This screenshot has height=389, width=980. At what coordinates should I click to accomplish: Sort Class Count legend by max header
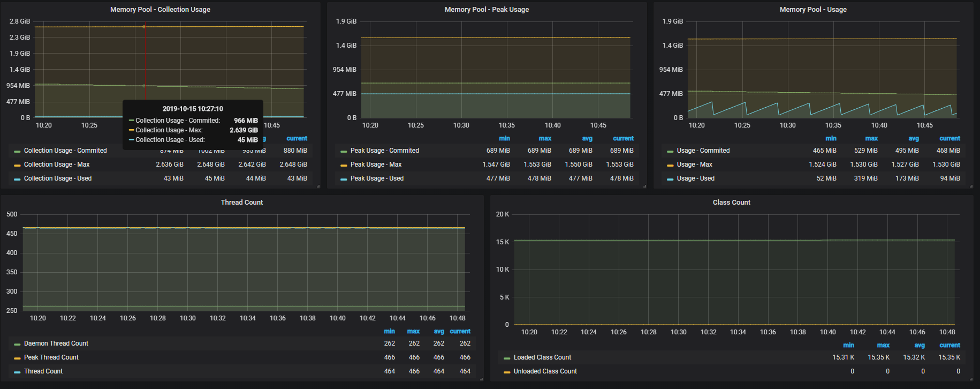coord(883,345)
